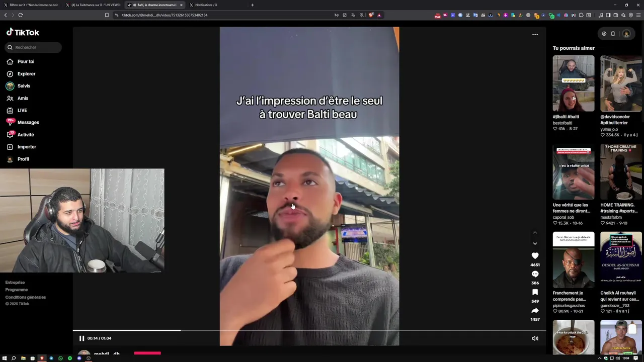Open #jlbalti #balti recommended video thumbnail
Image resolution: width=644 pixels, height=362 pixels.
574,83
